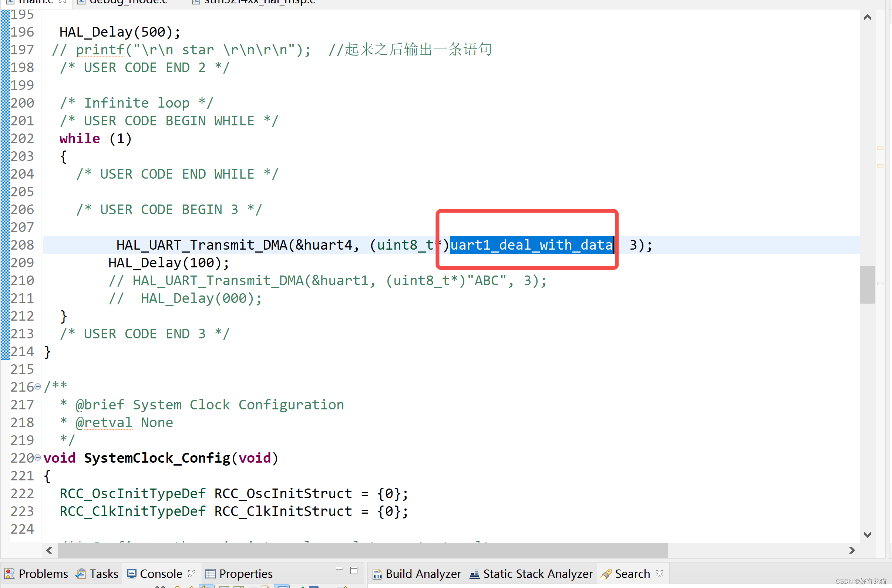Image resolution: width=892 pixels, height=588 pixels.
Task: Minimize the Console panel group
Action: coord(340,569)
